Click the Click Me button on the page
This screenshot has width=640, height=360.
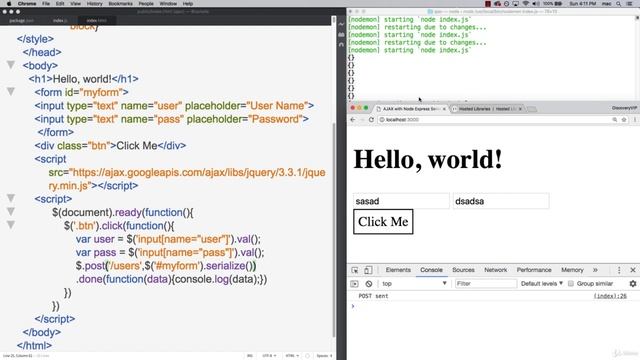point(383,222)
